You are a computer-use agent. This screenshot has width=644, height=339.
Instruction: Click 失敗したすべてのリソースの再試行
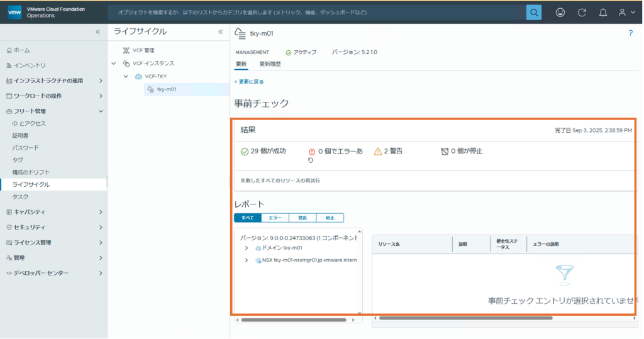(280, 181)
